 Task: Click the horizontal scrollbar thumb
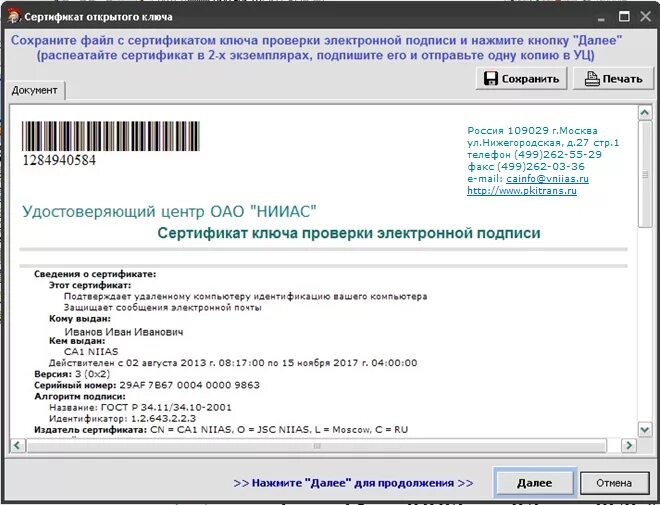[x=317, y=446]
